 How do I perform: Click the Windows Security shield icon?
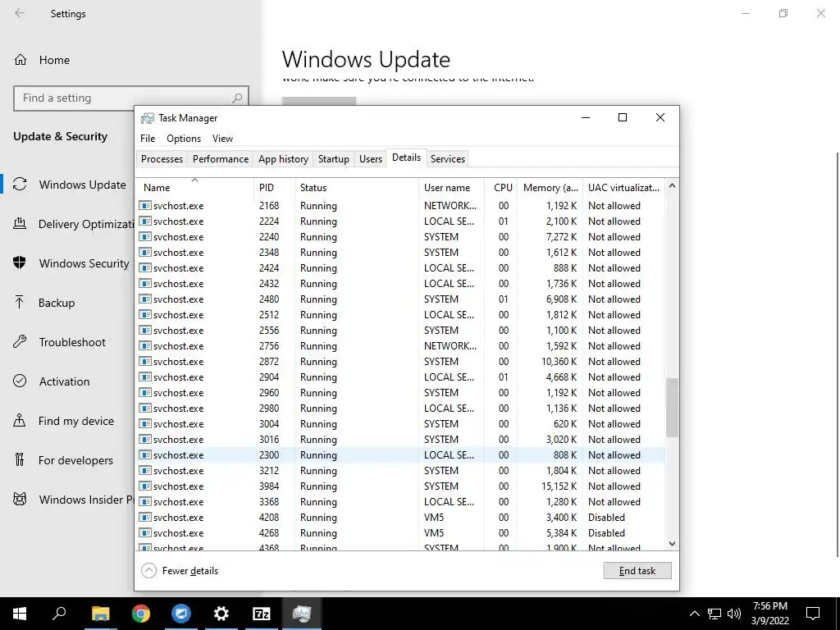(x=20, y=263)
